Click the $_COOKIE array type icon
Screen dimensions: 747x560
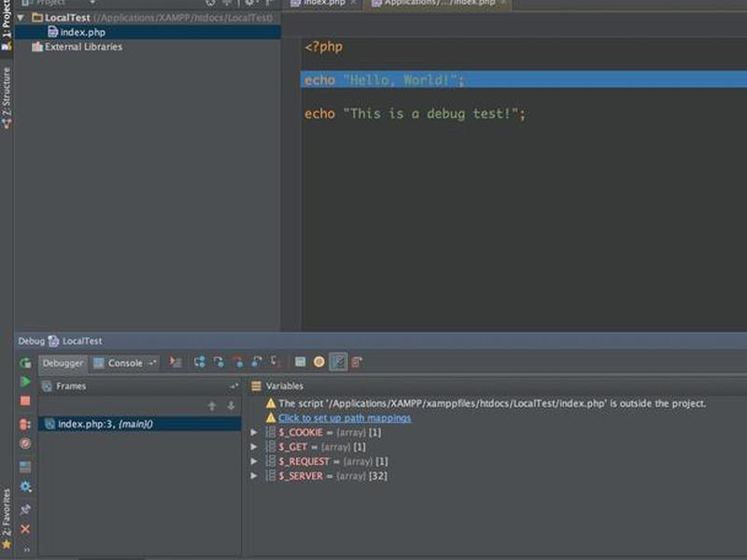point(270,432)
